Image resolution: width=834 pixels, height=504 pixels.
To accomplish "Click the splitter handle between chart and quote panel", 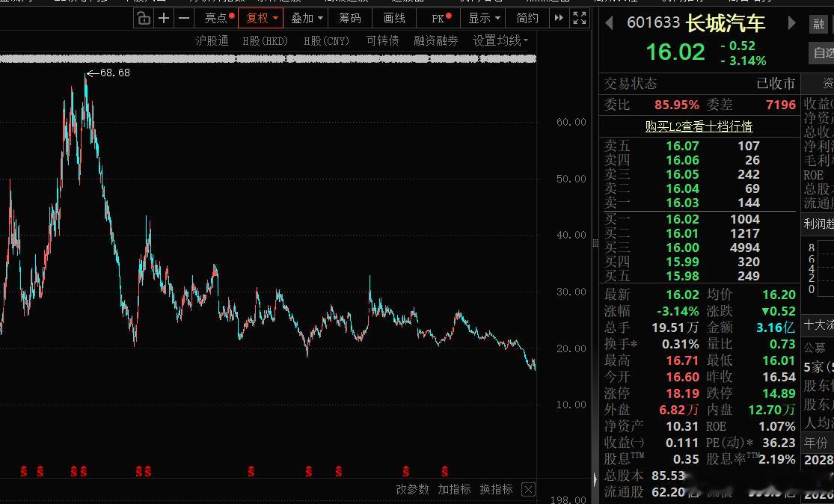I will (595, 244).
